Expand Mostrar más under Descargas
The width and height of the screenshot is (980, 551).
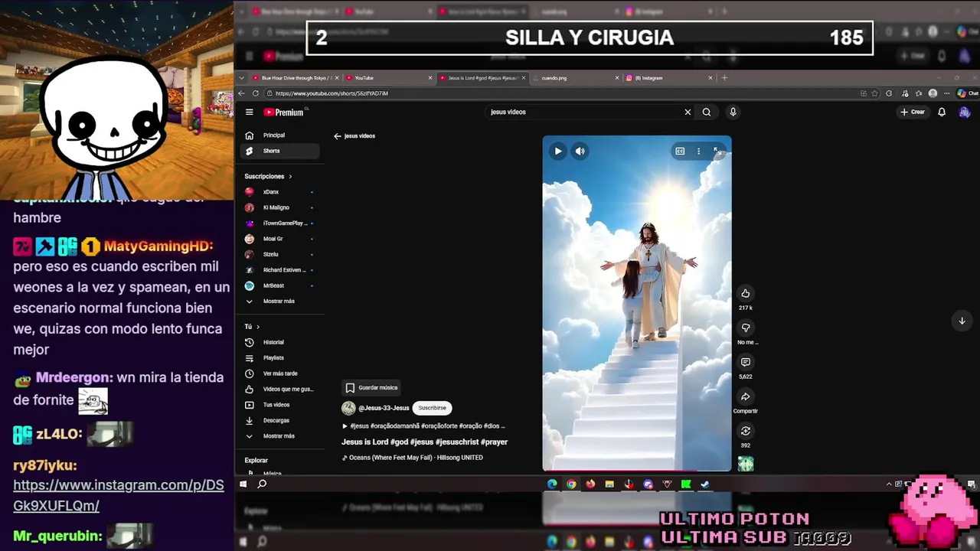pos(281,436)
